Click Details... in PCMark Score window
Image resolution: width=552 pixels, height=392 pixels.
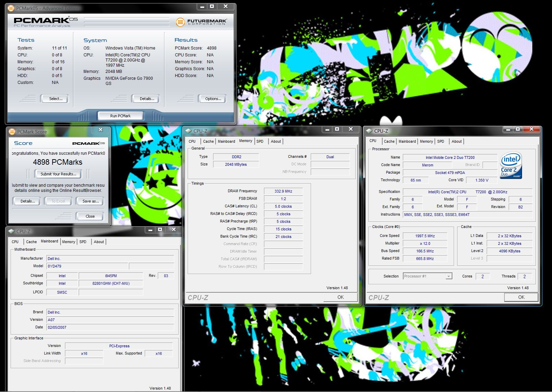click(x=27, y=201)
